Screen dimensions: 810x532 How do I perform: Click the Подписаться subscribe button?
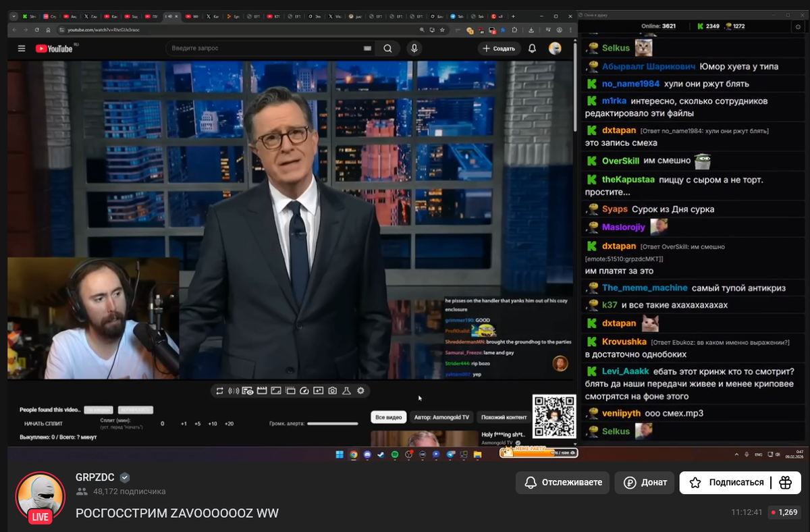click(727, 483)
